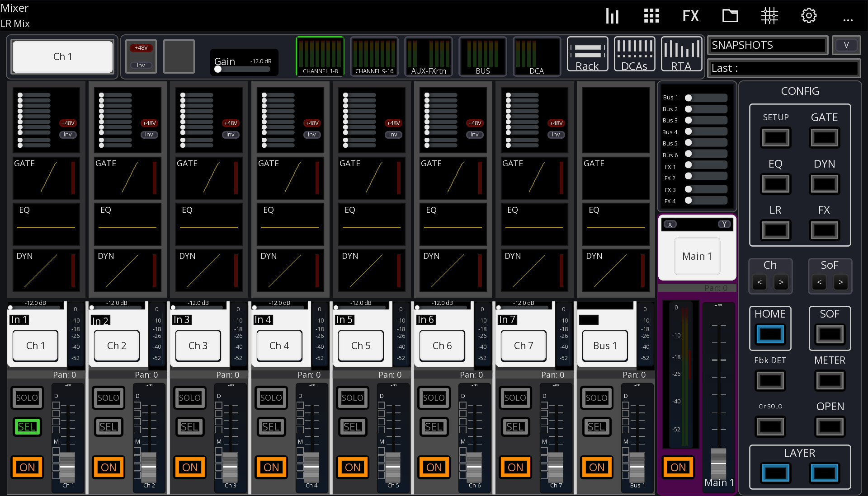Open the DCAs view

pos(635,55)
